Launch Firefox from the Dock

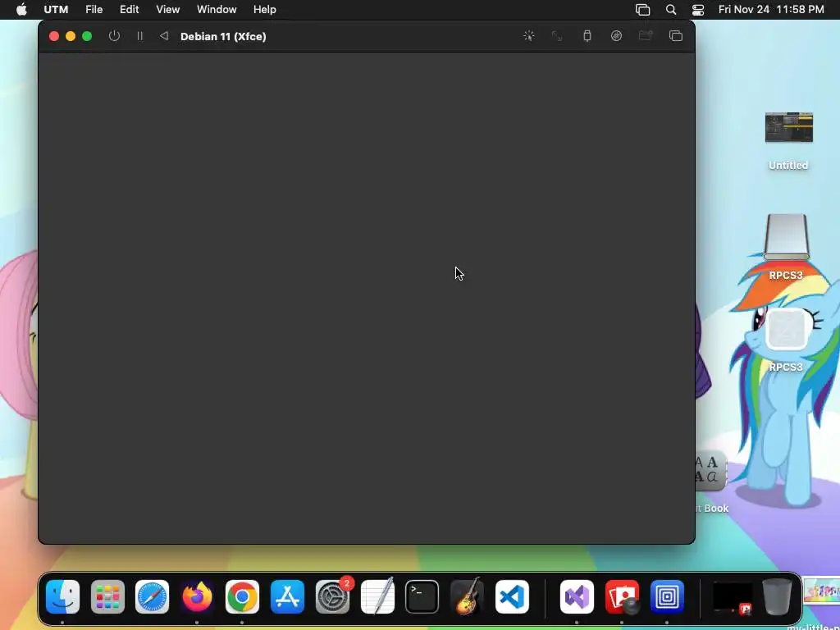click(197, 596)
